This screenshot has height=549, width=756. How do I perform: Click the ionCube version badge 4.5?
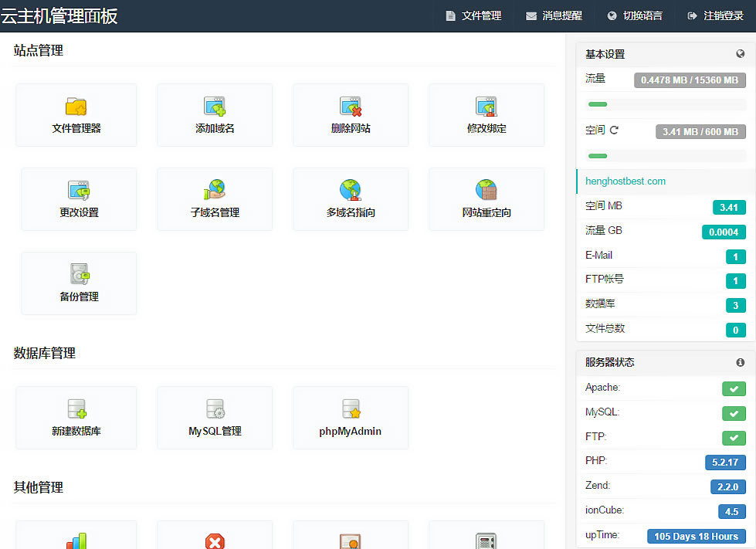732,511
